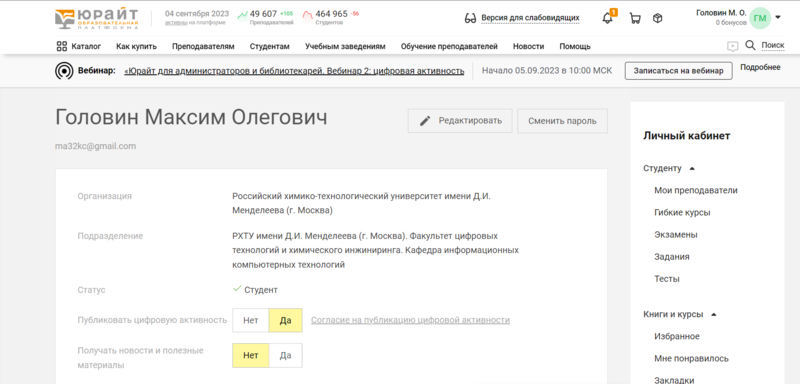Click the GM user avatar circle
This screenshot has height=384, width=800.
tap(760, 18)
